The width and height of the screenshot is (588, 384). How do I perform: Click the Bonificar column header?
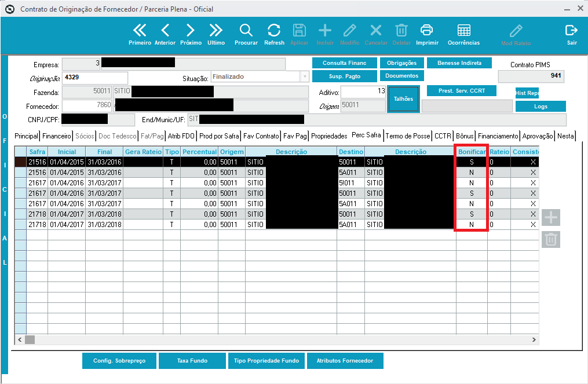[x=472, y=152]
